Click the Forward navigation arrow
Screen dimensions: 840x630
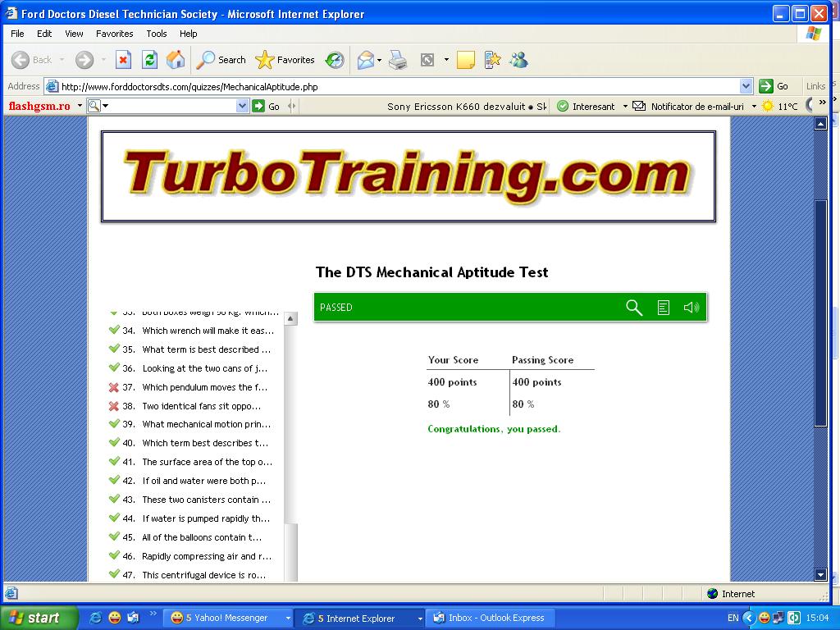coord(84,60)
